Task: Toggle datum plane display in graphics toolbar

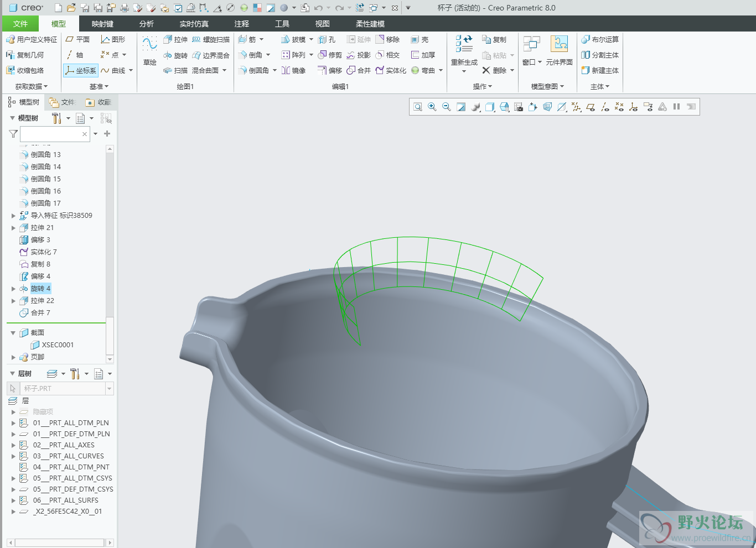Action: pyautogui.click(x=591, y=107)
